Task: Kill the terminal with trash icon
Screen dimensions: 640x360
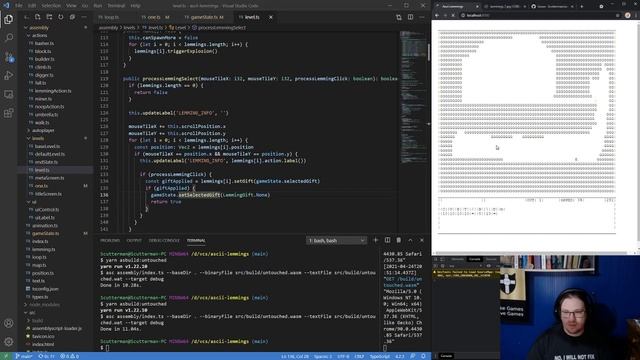Action: pyautogui.click(x=399, y=240)
